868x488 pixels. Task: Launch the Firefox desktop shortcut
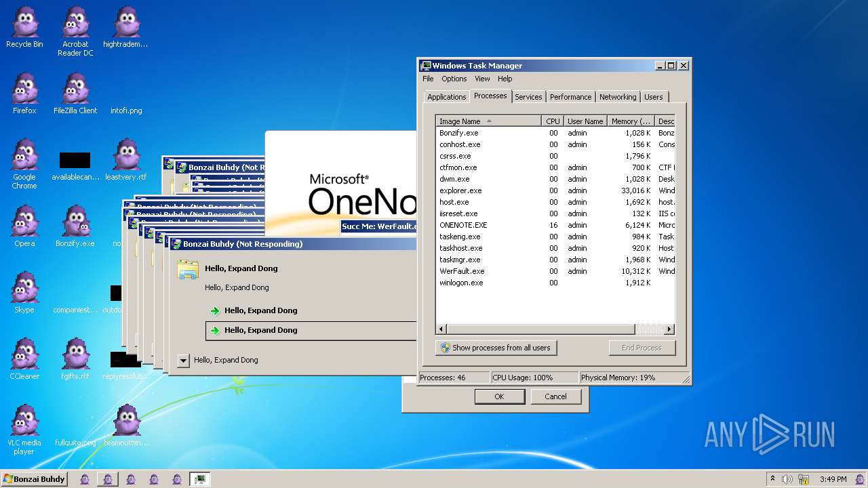pos(24,94)
